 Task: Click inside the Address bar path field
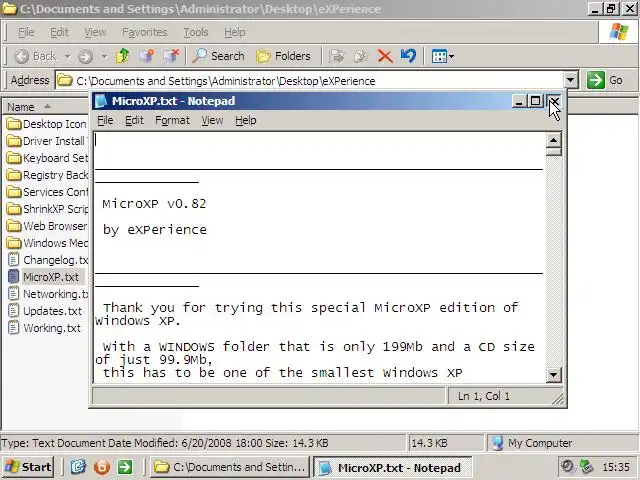pos(310,80)
